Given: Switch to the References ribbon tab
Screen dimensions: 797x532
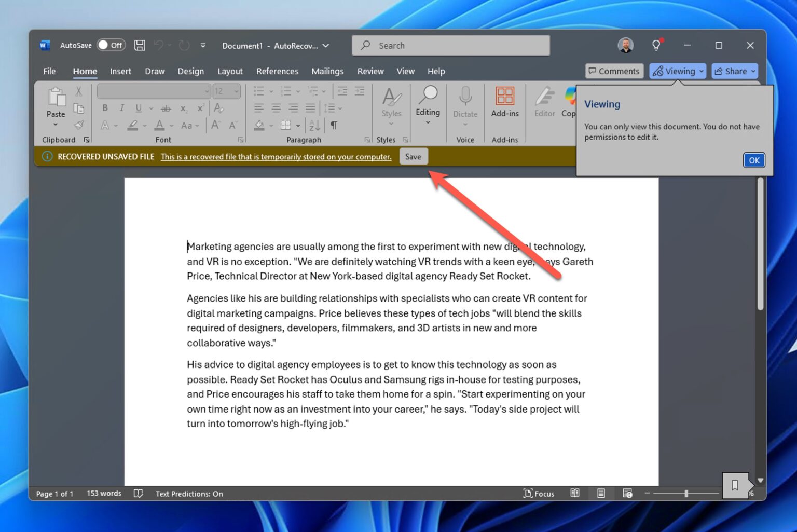Looking at the screenshot, I should [277, 71].
